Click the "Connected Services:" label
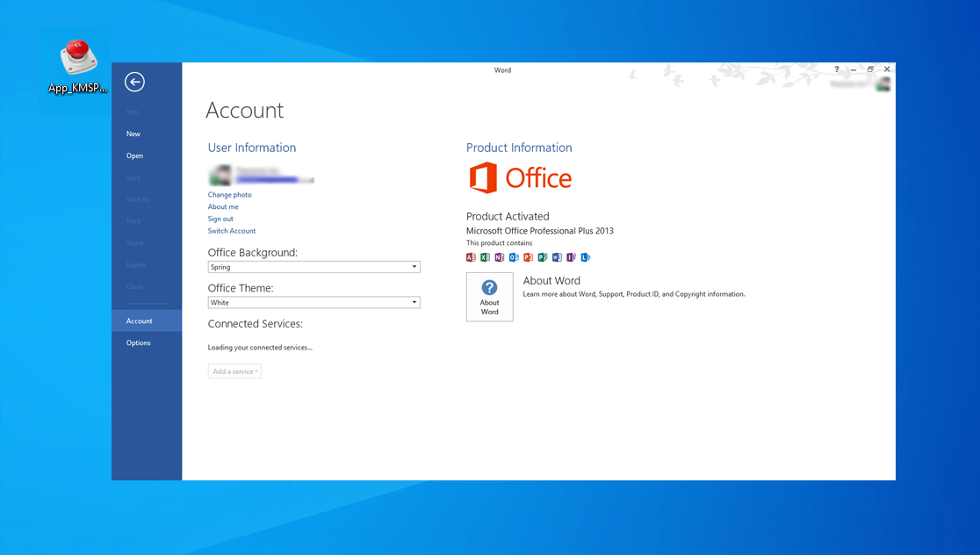The image size is (980, 555). coord(255,324)
